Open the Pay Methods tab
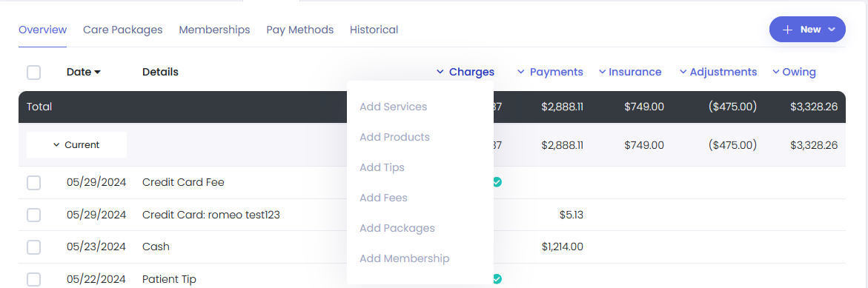This screenshot has width=868, height=288. [300, 30]
